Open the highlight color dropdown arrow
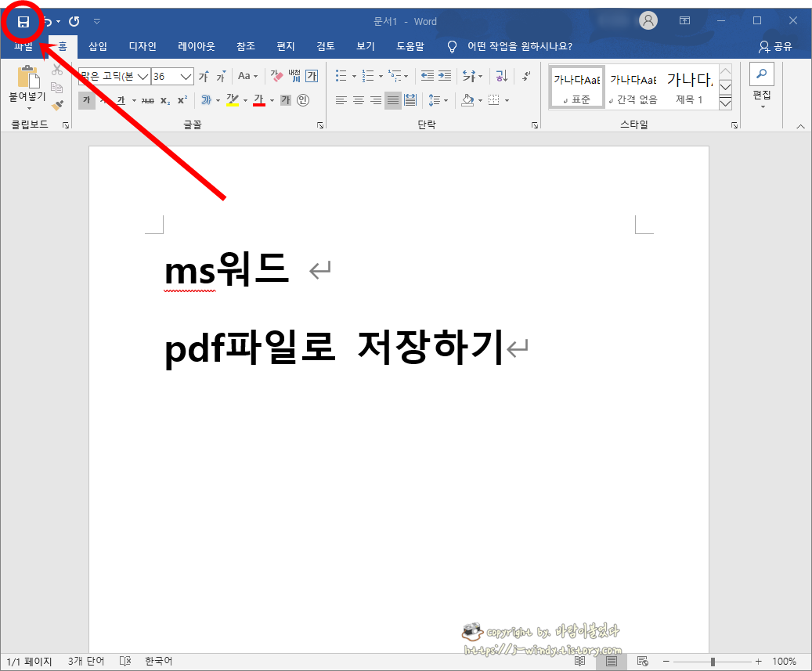Viewport: 812px width, 671px height. (245, 100)
